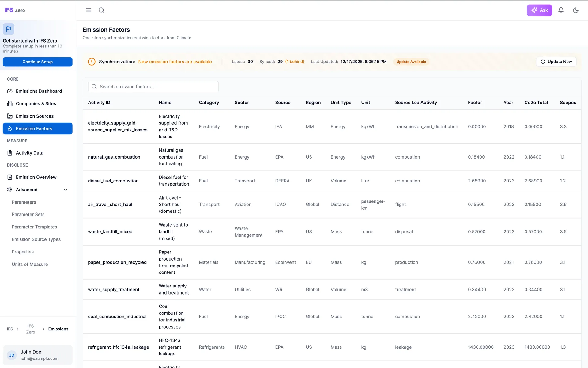Click the search magnifier in the top bar

coord(101,10)
